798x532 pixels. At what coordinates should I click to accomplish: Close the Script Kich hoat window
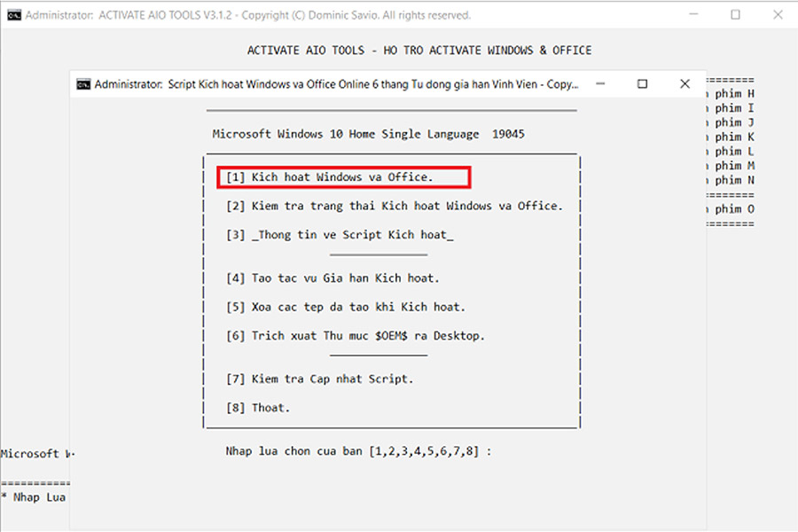pos(685,84)
